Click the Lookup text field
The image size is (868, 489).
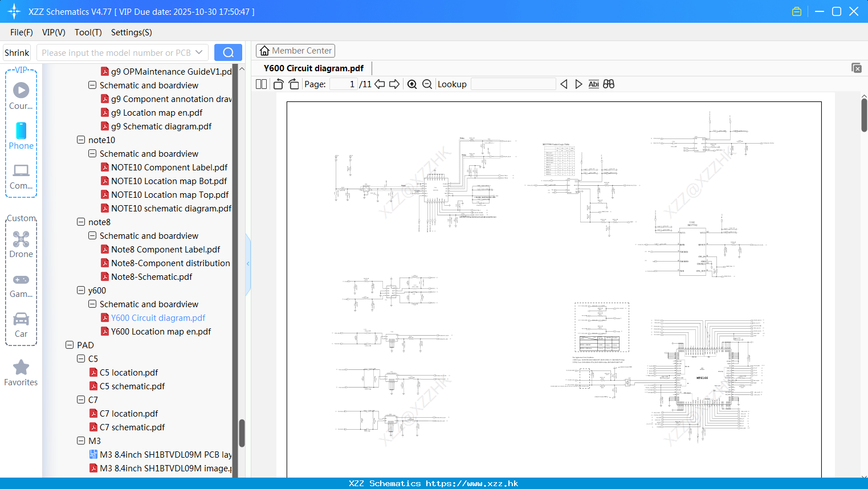[x=514, y=84]
